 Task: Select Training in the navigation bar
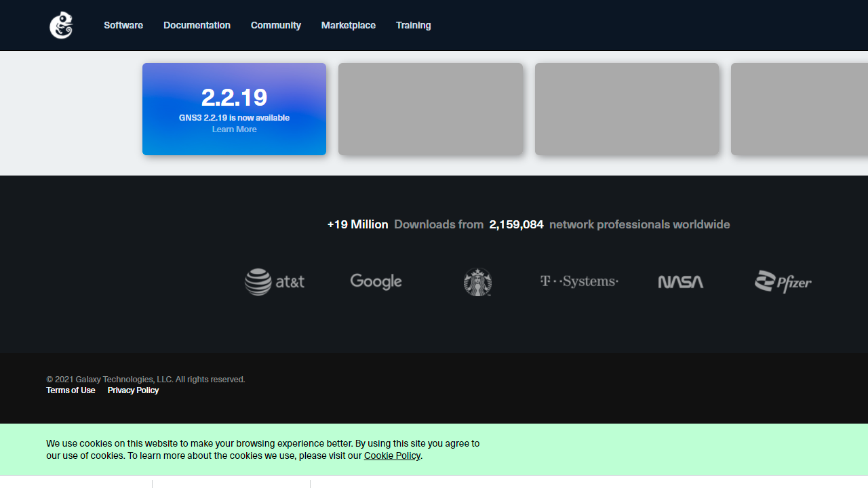pos(414,25)
